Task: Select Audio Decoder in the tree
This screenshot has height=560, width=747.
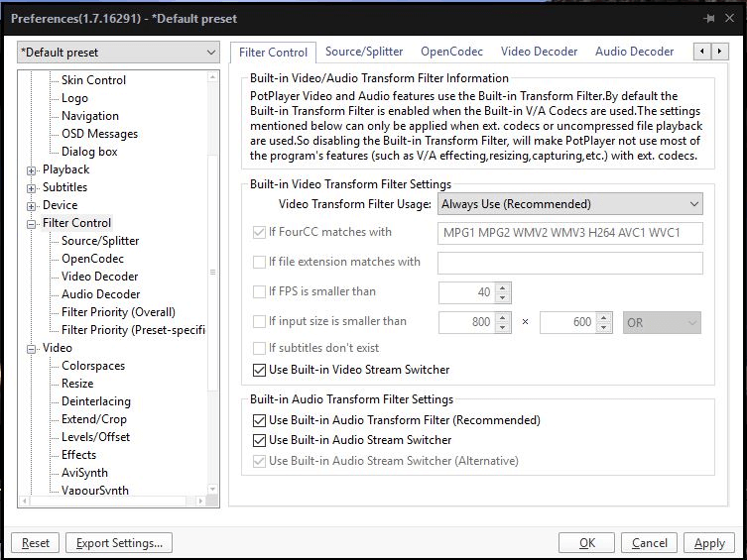Action: point(100,294)
